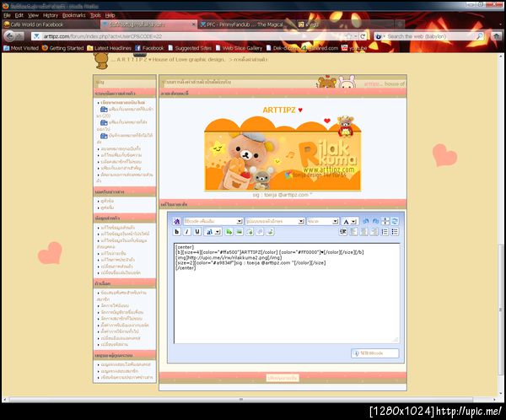Switch to the PFC - PimmyFanclub tab
Image resolution: width=506 pixels, height=420 pixels.
coord(245,24)
